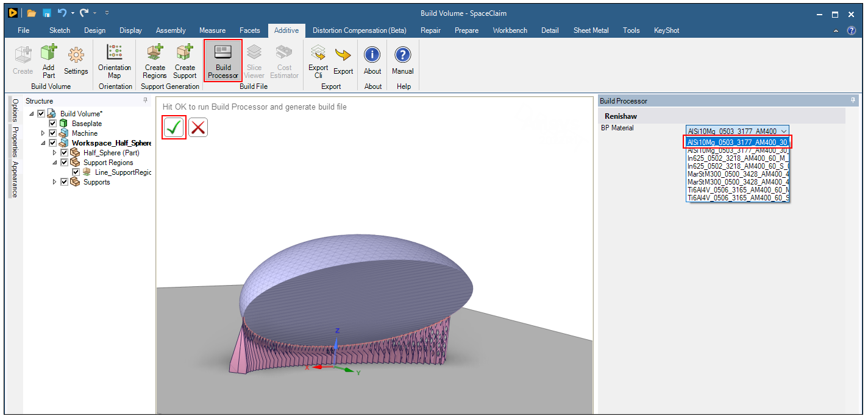Viewport: 868px width, 419px height.
Task: Open the Create Support tool
Action: (x=185, y=60)
